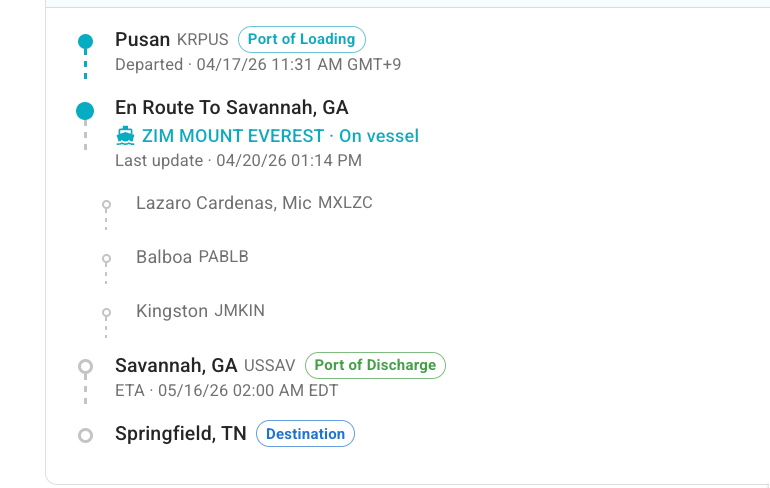The width and height of the screenshot is (770, 488).
Task: Click the Springfield, TN destination name
Action: [x=181, y=434]
